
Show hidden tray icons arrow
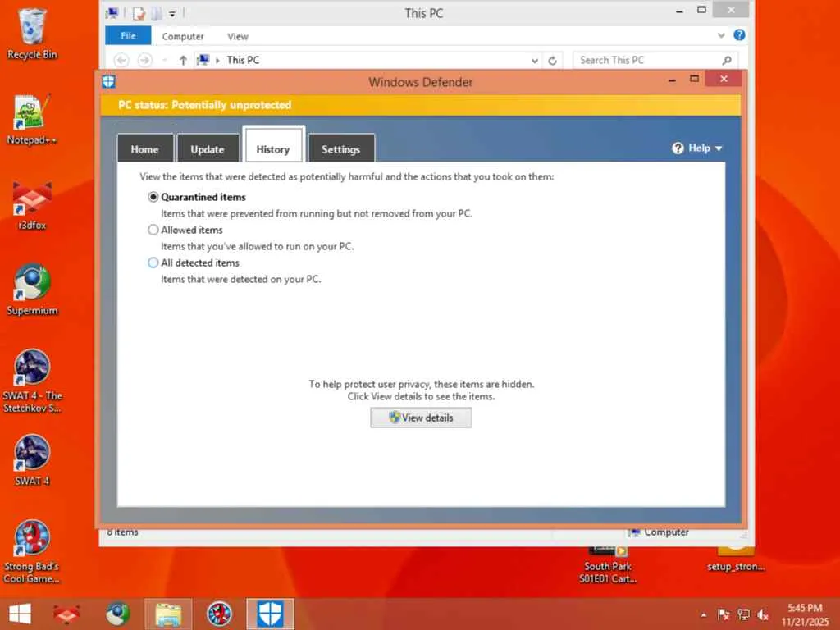click(703, 615)
